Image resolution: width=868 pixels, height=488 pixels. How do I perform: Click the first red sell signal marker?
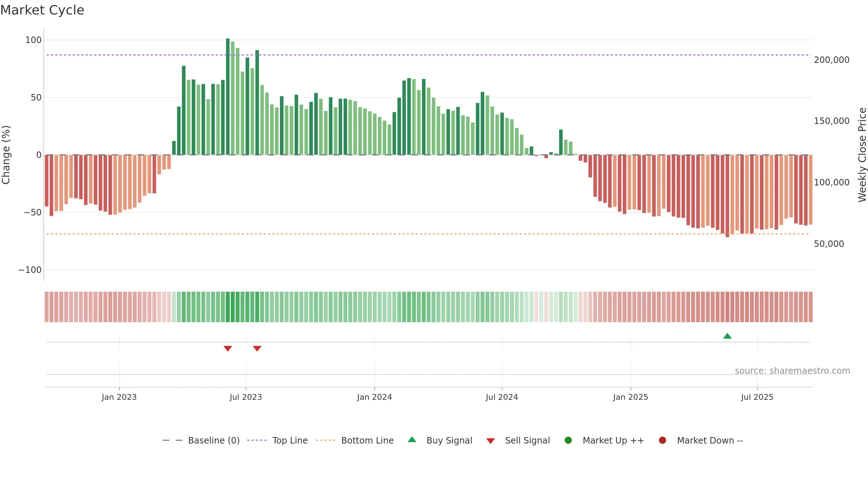point(228,348)
